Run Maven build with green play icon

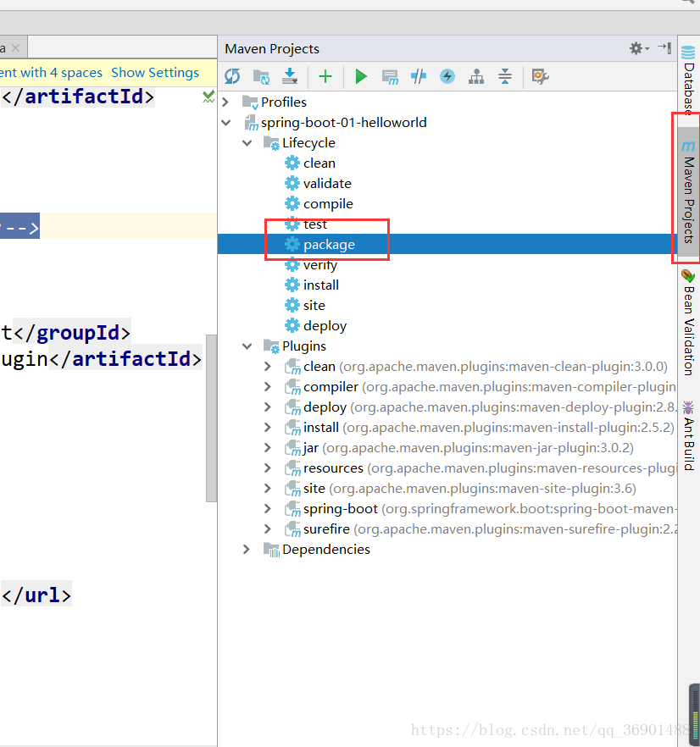point(361,76)
